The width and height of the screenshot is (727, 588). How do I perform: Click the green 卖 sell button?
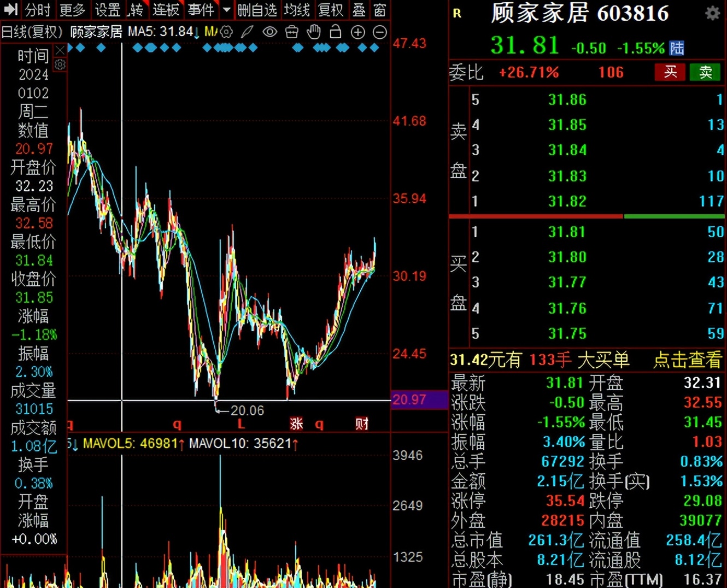706,72
